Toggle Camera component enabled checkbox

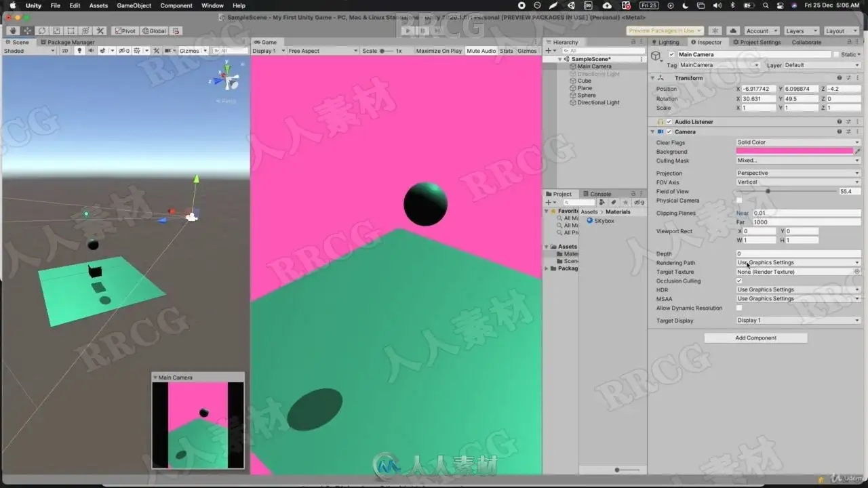[x=669, y=131]
